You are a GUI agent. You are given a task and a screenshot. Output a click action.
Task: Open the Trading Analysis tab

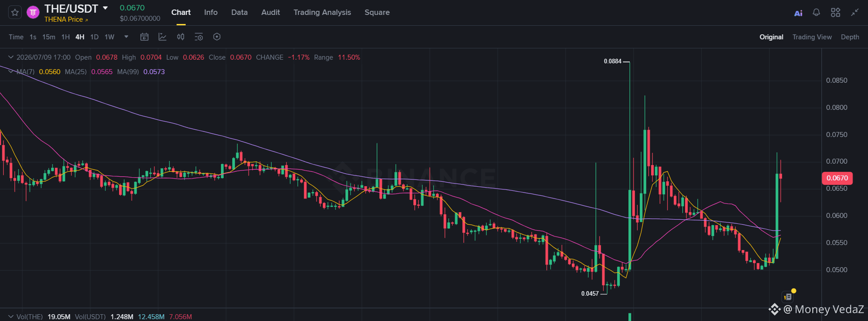[322, 12]
